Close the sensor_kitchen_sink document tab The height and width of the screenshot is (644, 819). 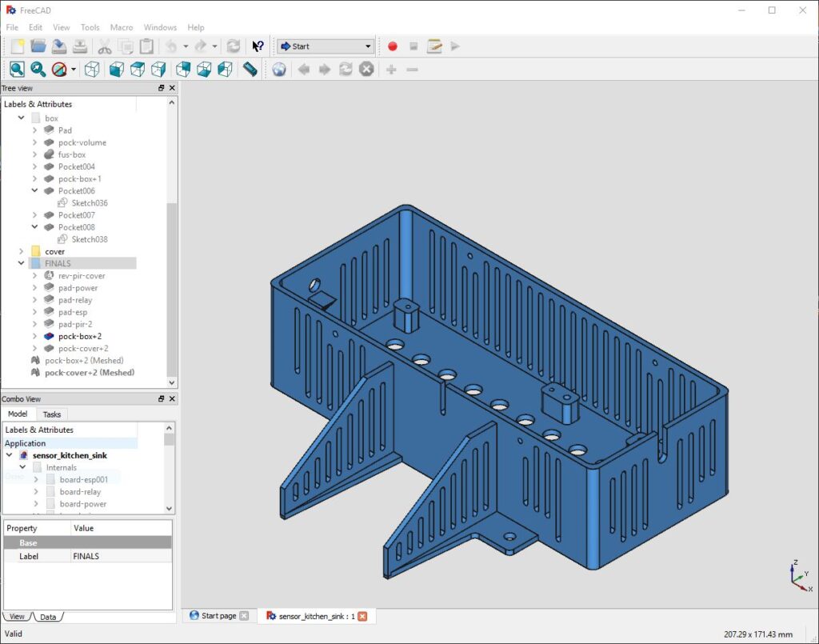[x=362, y=616]
